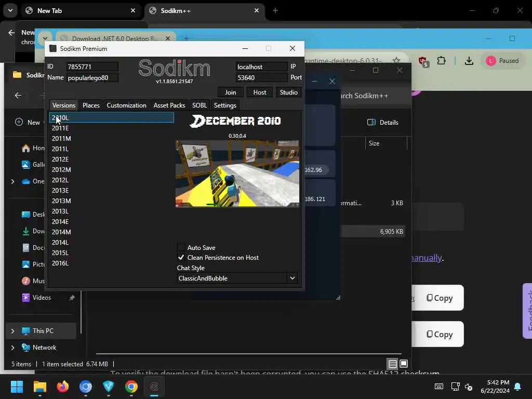Viewport: 532px width, 399px height.
Task: Select version 2015L
Action: pos(112,253)
